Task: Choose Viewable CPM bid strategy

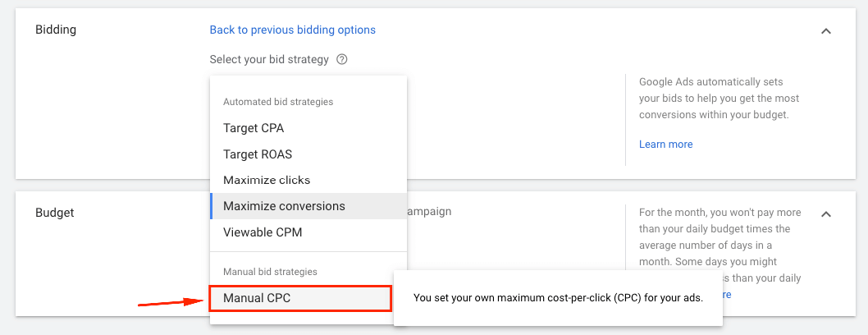Action: pyautogui.click(x=263, y=232)
